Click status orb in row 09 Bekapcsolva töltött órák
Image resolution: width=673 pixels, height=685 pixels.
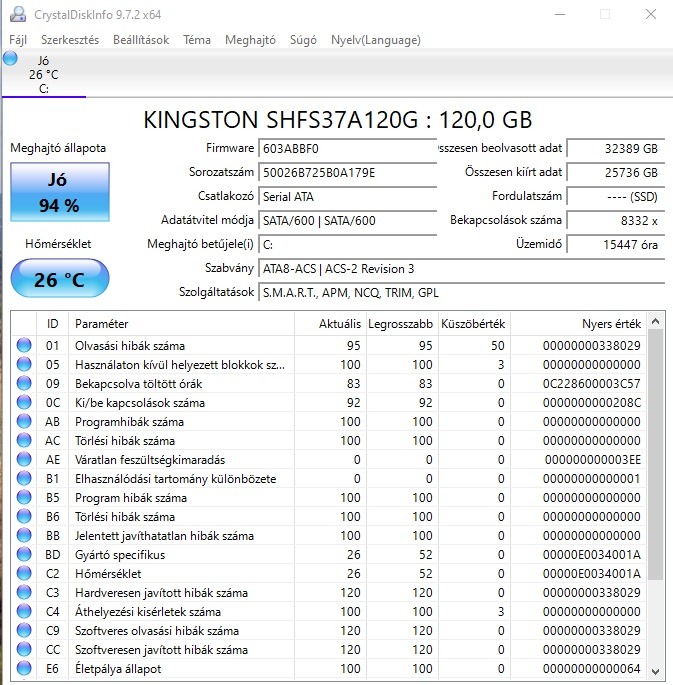pyautogui.click(x=24, y=383)
